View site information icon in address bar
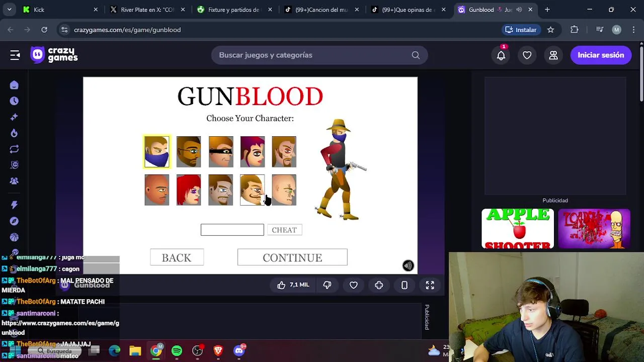 (x=64, y=30)
